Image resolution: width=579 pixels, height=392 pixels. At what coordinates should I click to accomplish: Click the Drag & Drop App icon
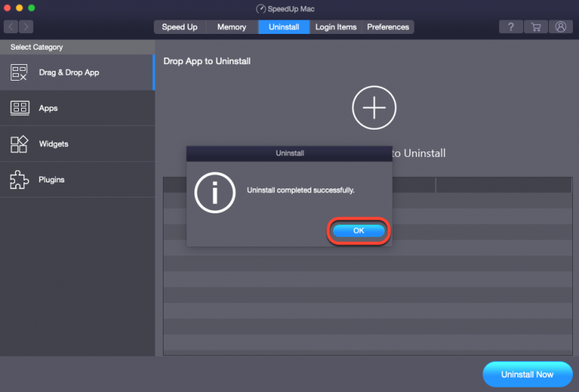(x=19, y=72)
